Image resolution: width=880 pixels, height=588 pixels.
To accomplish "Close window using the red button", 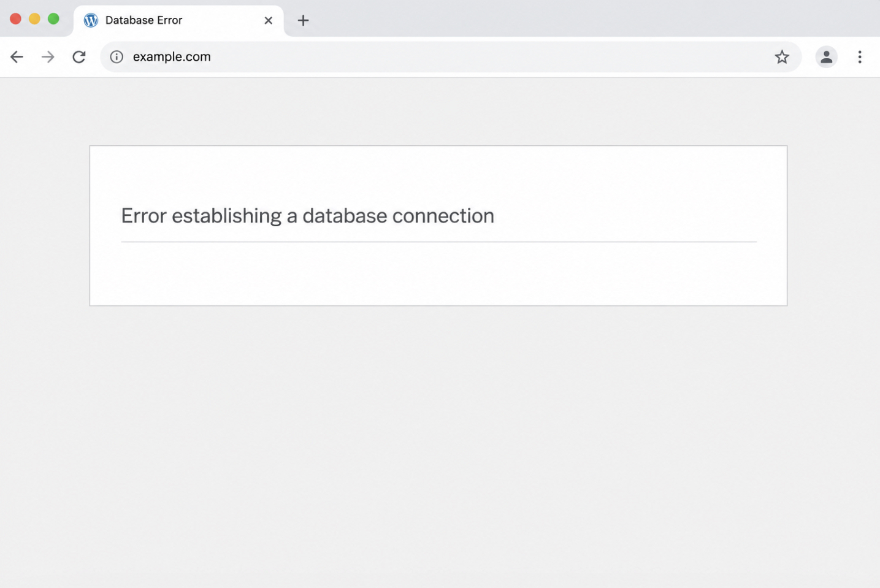I will coord(16,19).
